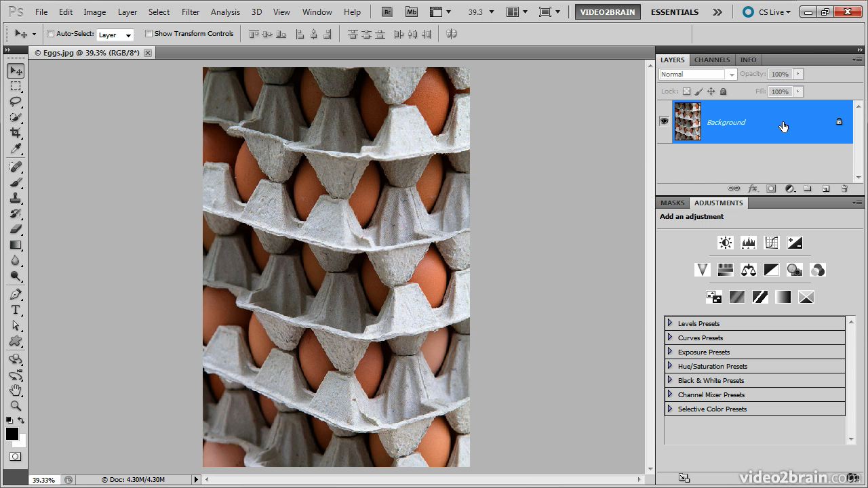This screenshot has width=868, height=488.
Task: Open the Layer menu
Action: pyautogui.click(x=127, y=12)
